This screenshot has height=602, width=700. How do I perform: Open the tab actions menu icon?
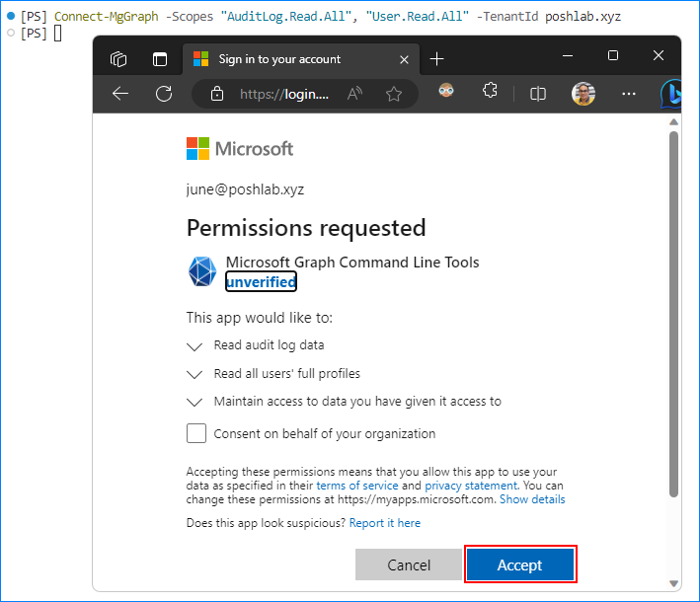[159, 59]
